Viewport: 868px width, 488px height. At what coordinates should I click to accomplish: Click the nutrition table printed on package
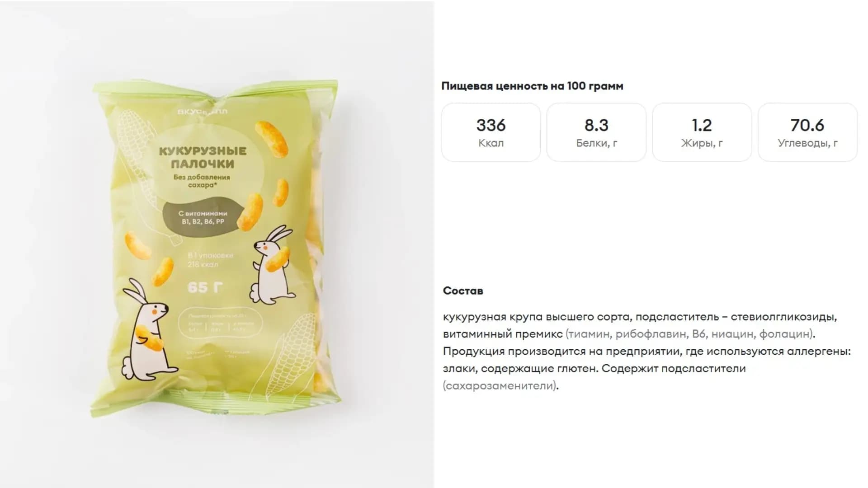pos(221,322)
